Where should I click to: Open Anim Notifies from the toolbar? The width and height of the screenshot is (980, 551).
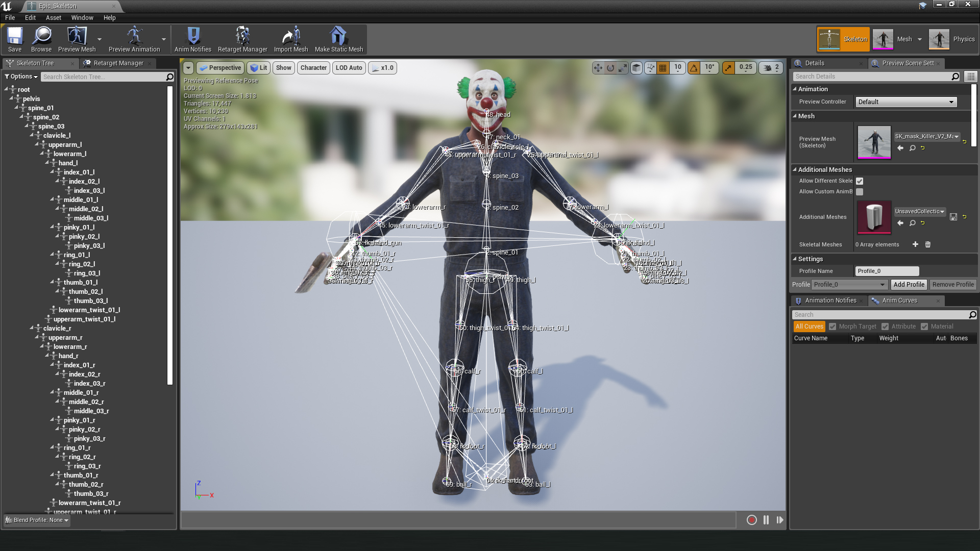click(193, 39)
